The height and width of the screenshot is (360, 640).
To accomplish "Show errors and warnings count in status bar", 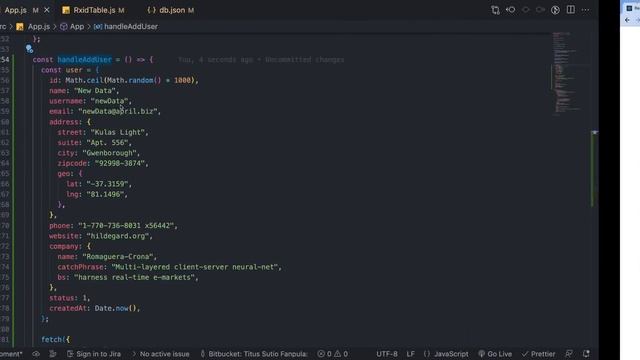I will click(x=333, y=354).
